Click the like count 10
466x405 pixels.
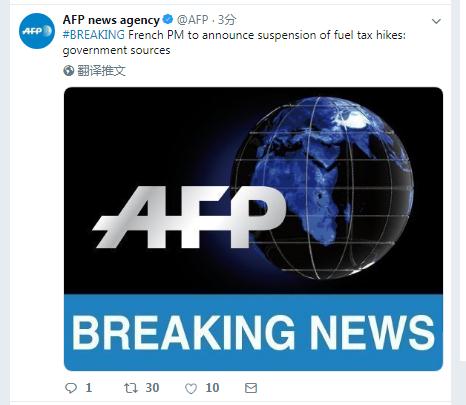(212, 388)
